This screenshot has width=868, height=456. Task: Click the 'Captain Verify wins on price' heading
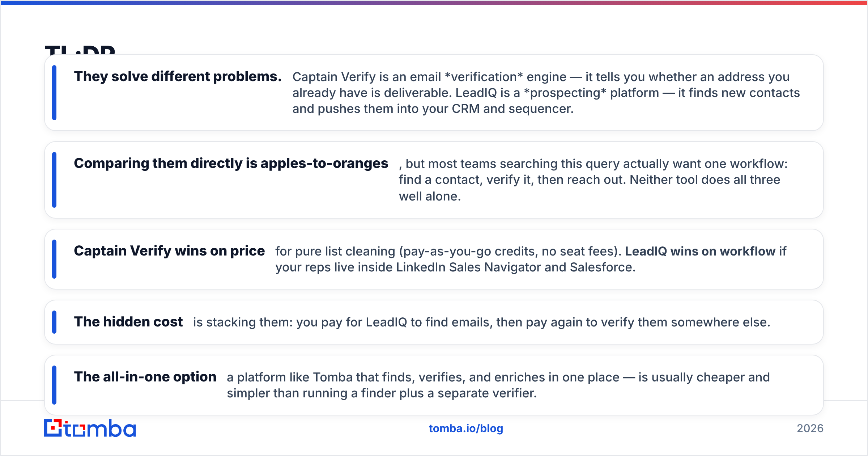(169, 251)
